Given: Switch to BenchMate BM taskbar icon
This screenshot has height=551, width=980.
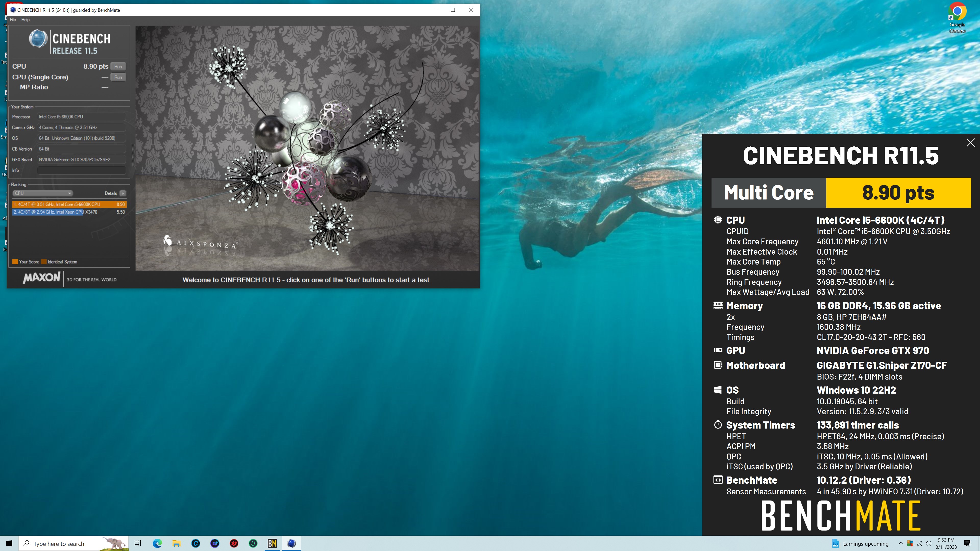Looking at the screenshot, I should coord(272,543).
